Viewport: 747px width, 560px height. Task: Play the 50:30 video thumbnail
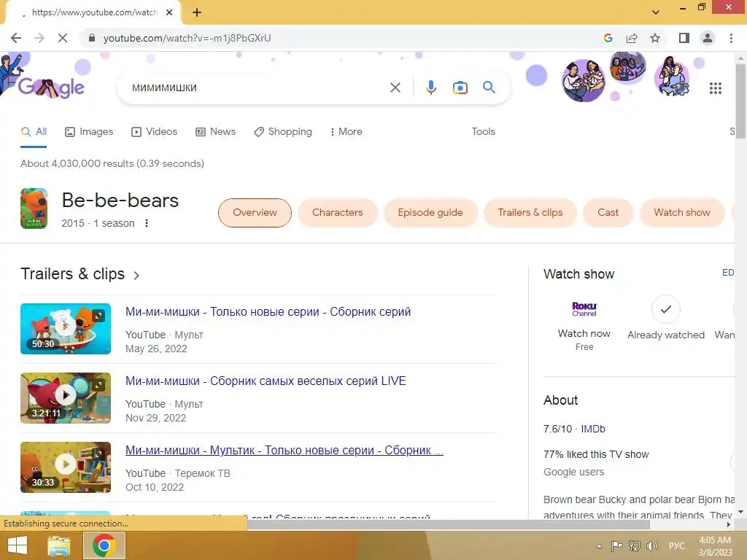point(66,329)
